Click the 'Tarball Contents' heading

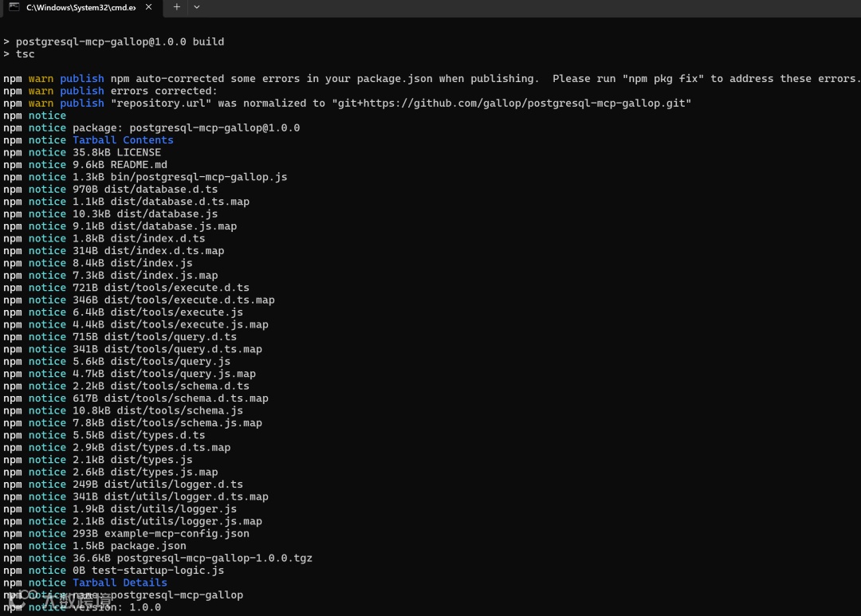point(123,140)
